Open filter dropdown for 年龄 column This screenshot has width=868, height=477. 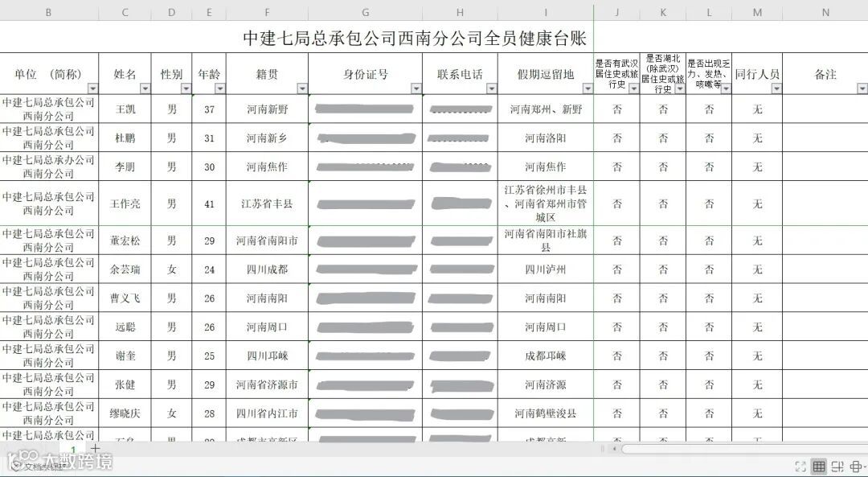pos(220,88)
